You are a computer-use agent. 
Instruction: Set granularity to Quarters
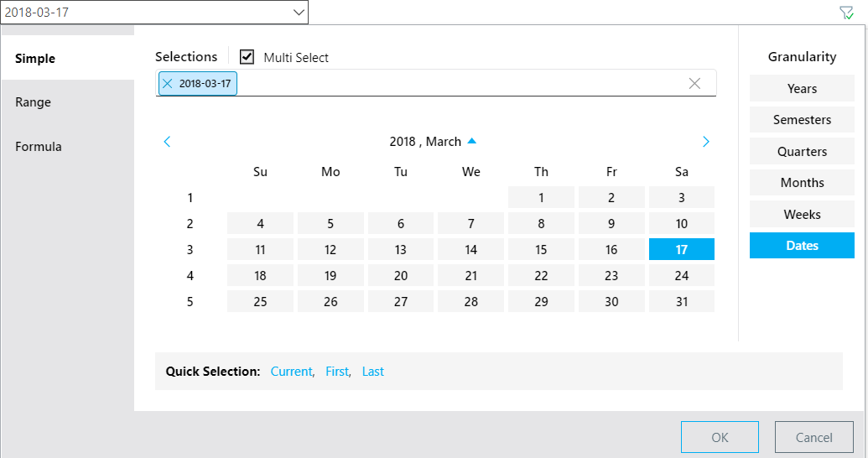coord(802,151)
